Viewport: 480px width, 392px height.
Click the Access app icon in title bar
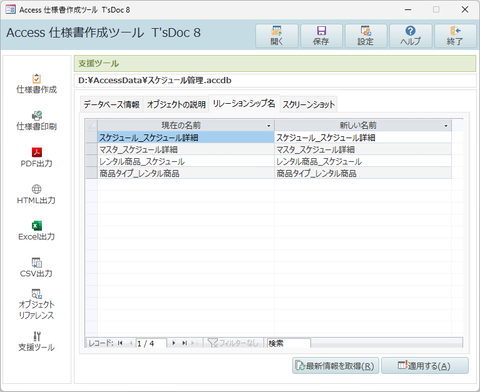(10, 10)
